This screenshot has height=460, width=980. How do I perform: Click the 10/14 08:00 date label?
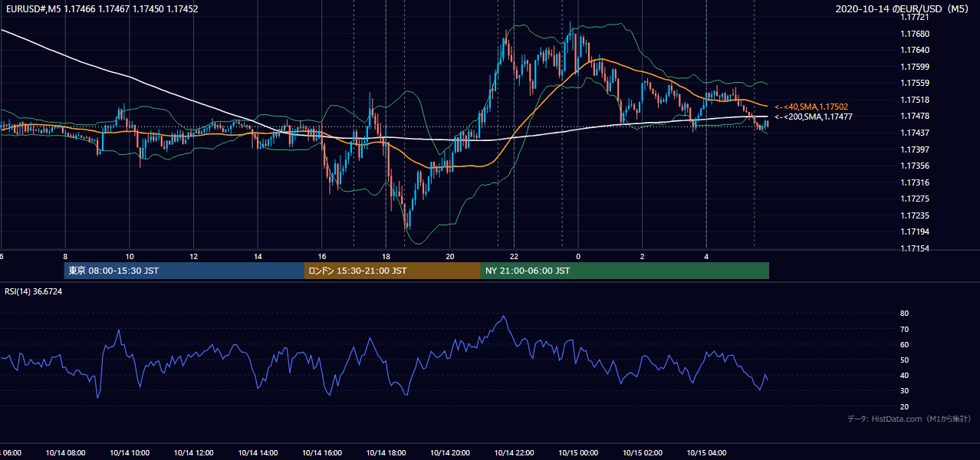click(x=66, y=452)
